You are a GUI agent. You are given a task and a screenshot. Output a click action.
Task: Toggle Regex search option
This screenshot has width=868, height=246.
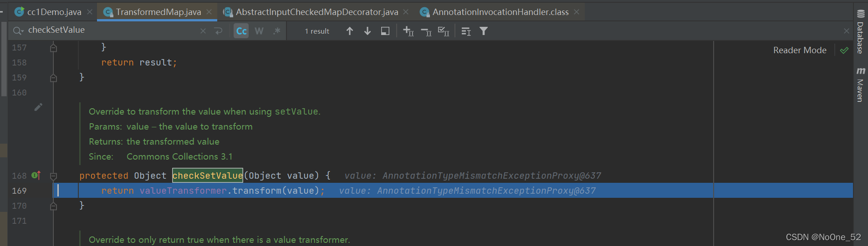pos(277,31)
